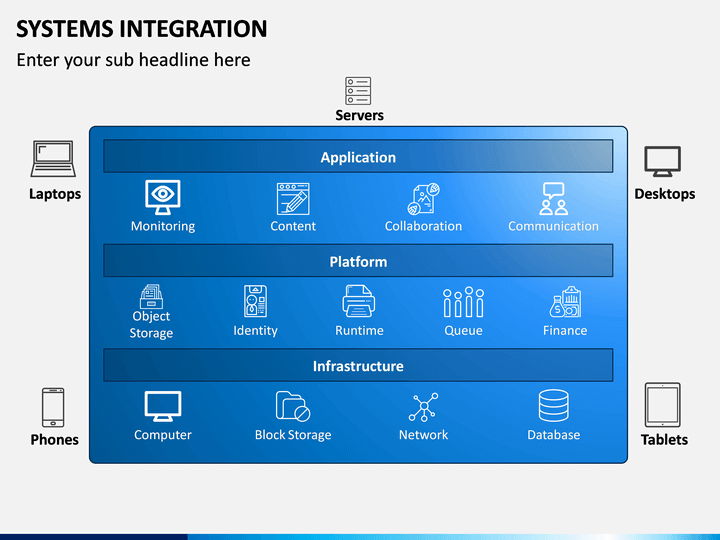Click the Queue people icon
720x540 pixels.
click(463, 302)
